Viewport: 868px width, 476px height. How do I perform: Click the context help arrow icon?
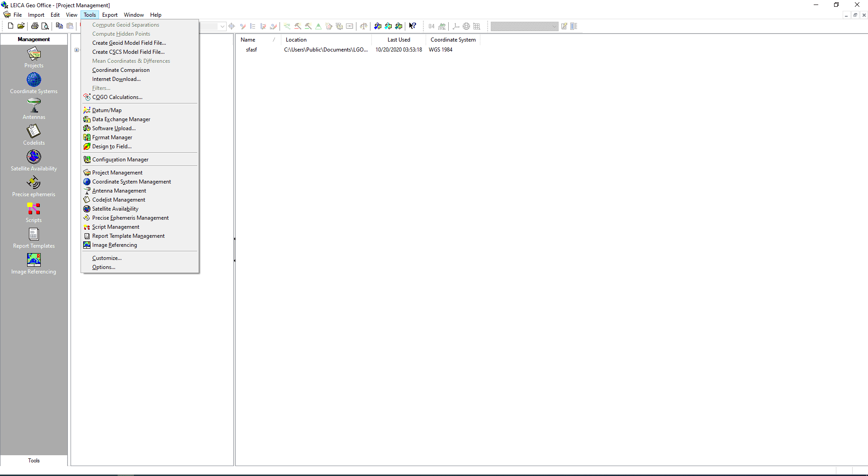tap(413, 26)
